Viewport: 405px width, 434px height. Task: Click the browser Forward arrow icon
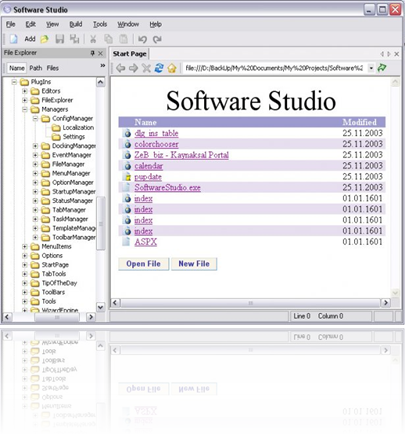[x=133, y=68]
